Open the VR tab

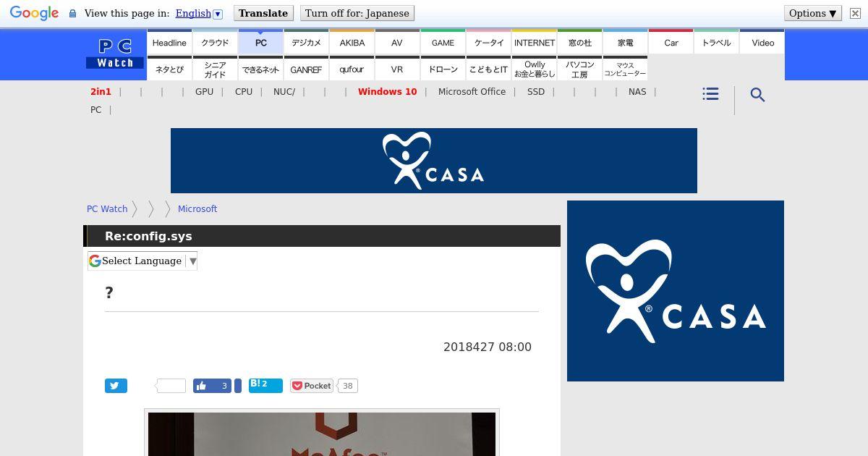click(397, 69)
